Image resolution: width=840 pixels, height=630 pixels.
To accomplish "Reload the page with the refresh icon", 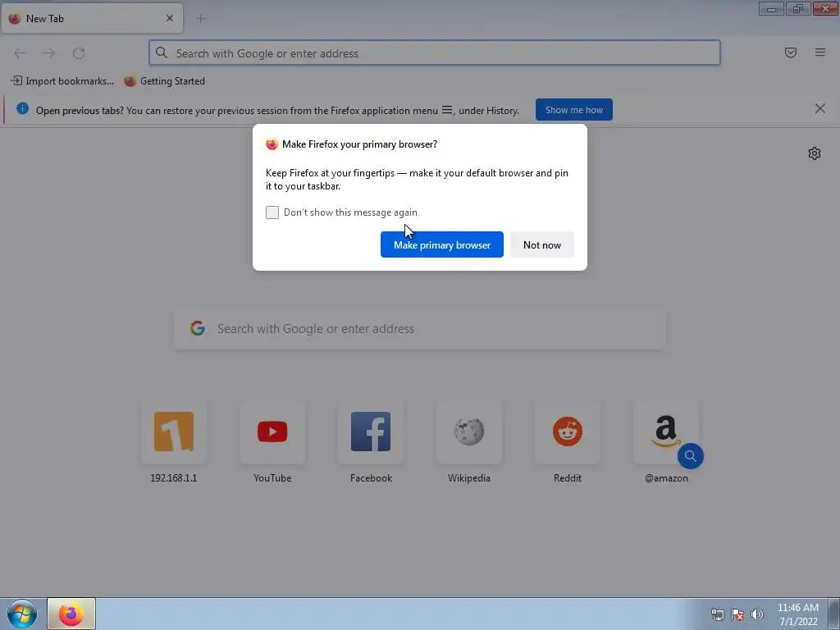I will click(79, 53).
